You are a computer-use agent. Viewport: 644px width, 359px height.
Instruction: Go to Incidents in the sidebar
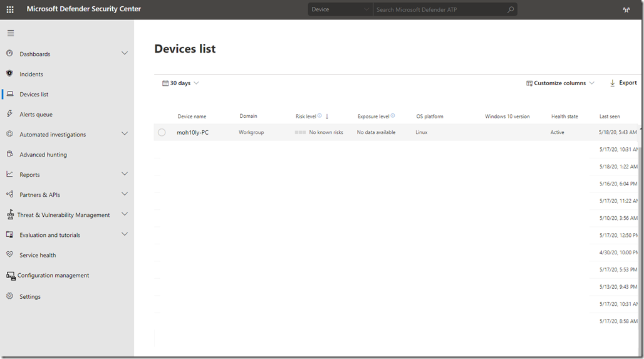point(31,75)
